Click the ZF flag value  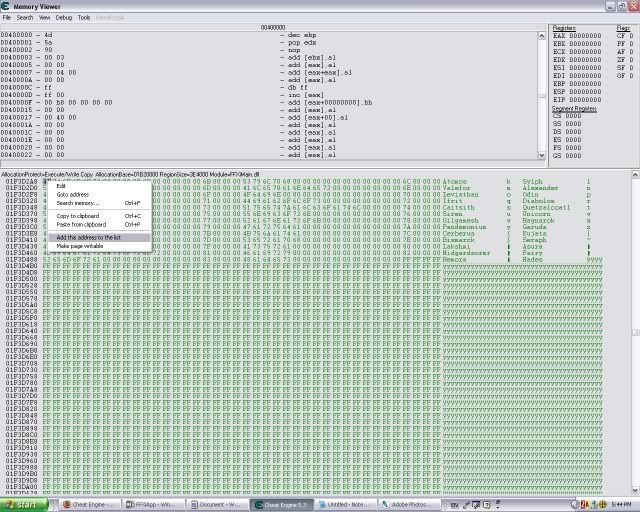pos(631,60)
